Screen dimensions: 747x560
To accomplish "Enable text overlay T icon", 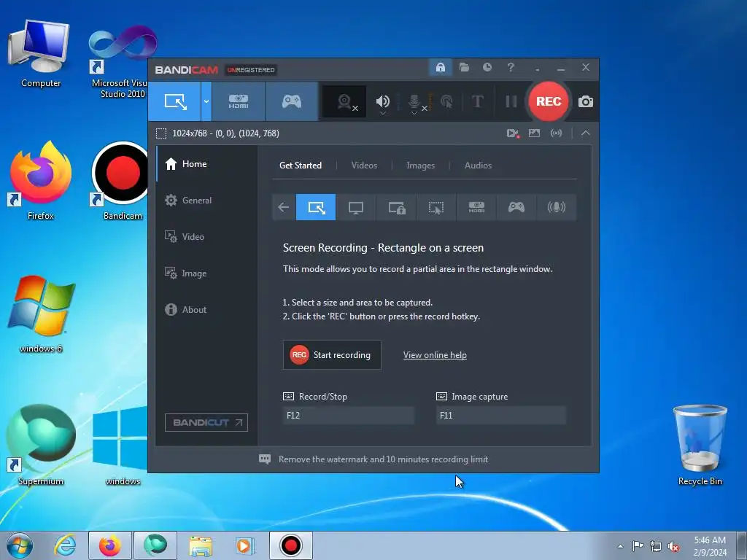I will point(477,101).
